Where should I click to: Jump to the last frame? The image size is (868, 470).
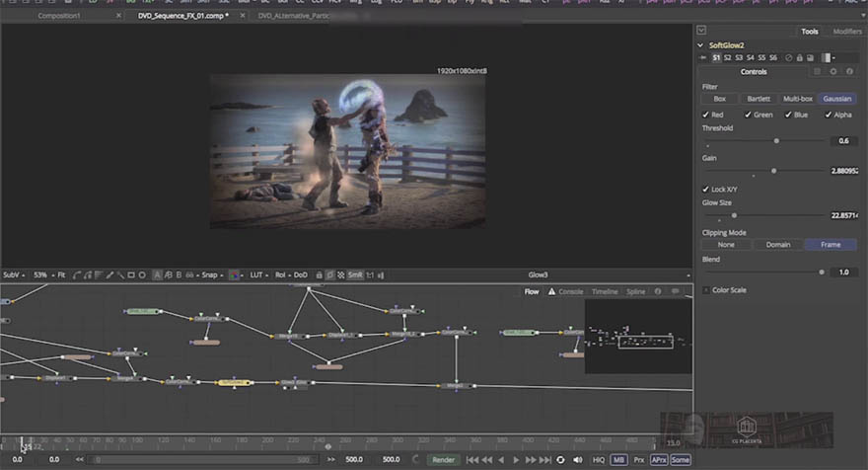click(545, 459)
